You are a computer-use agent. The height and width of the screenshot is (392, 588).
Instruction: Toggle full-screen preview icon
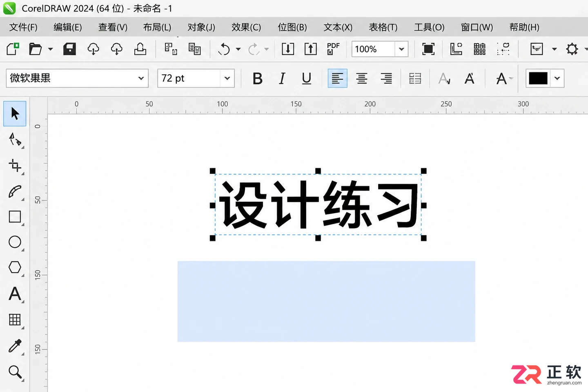428,49
